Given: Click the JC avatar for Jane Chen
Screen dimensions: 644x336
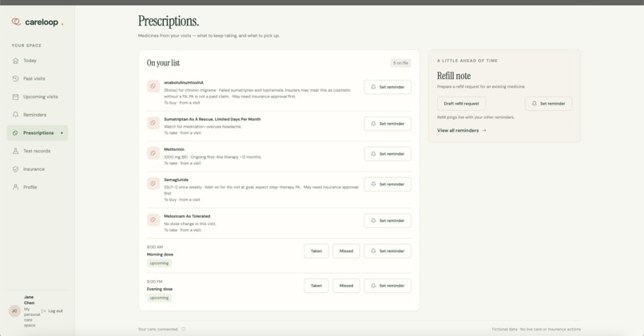Looking at the screenshot, I should pos(14,311).
